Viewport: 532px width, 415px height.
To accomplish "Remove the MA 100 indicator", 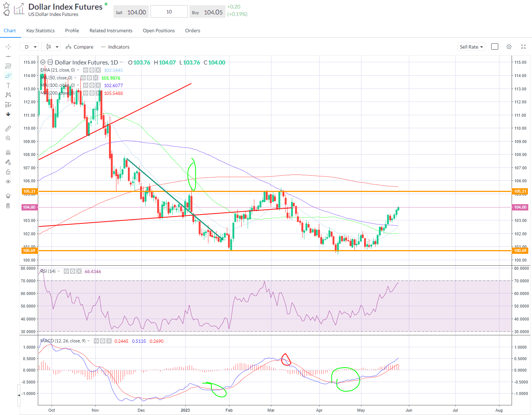I will click(98, 85).
